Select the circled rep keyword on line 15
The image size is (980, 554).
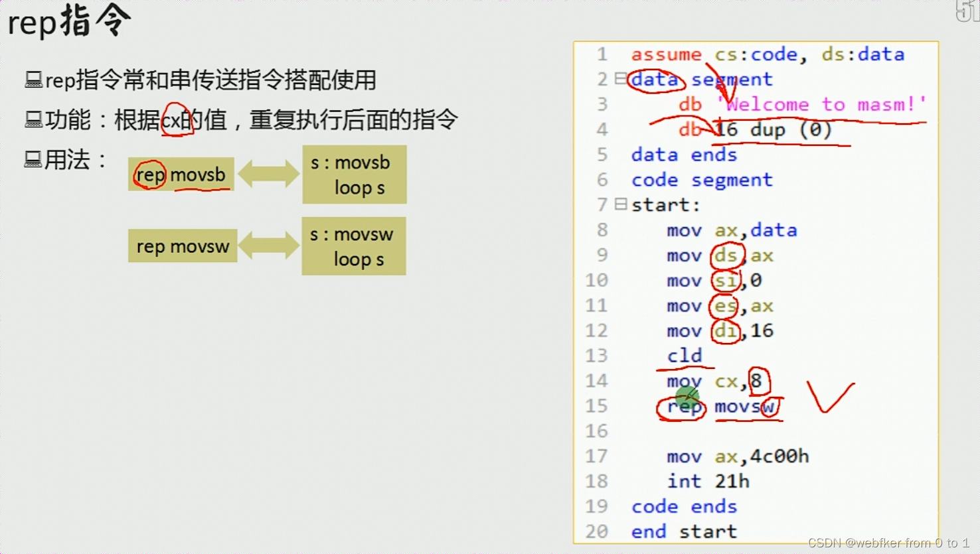[x=682, y=407]
